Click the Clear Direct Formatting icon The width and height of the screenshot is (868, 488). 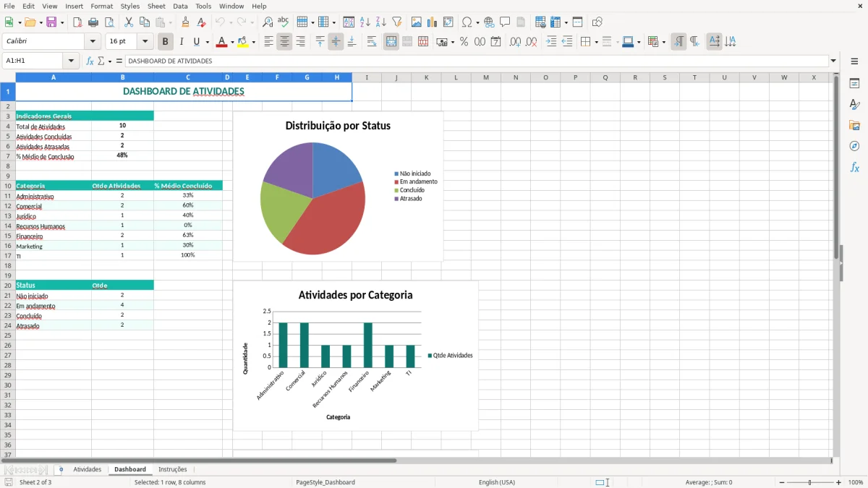point(202,22)
